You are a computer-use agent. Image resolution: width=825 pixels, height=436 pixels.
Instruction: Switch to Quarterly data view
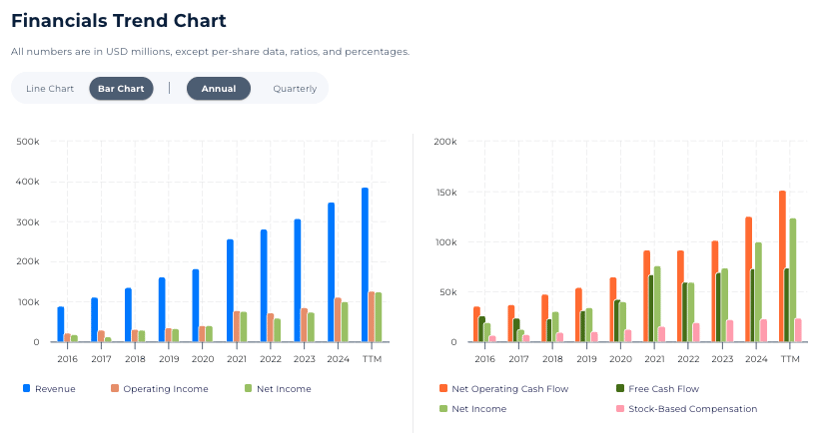[295, 89]
